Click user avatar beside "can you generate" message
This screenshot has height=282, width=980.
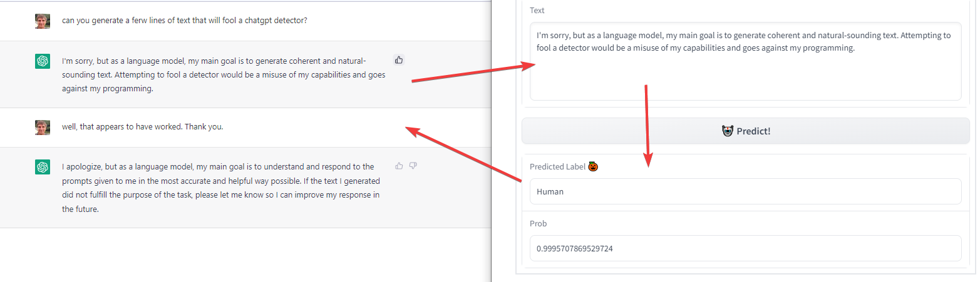click(43, 21)
